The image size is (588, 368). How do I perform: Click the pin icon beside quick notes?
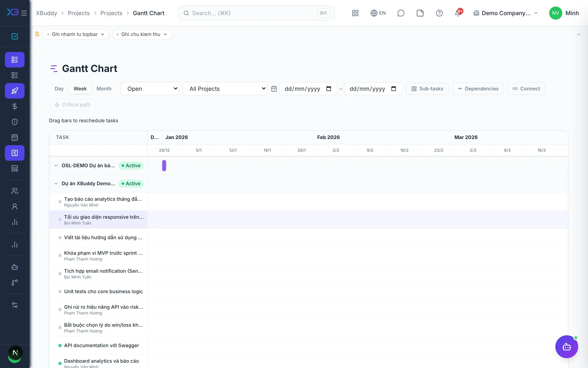tap(37, 34)
